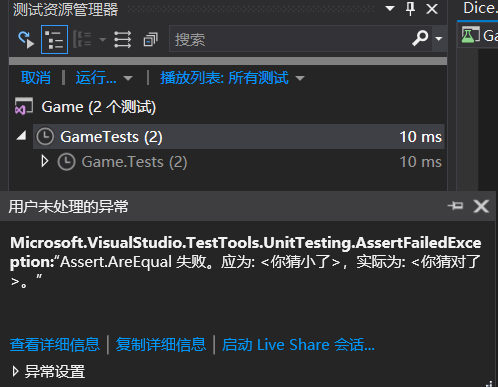Click the magnifier search icon

(x=420, y=38)
